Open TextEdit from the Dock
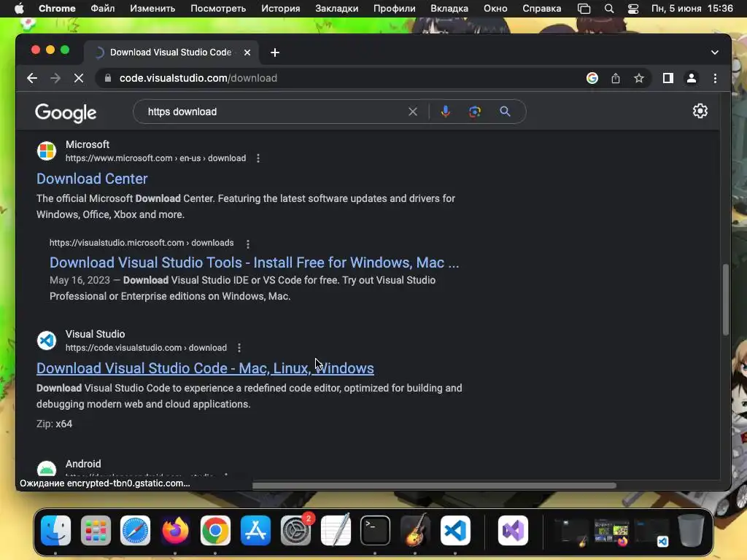This screenshot has width=747, height=560. (336, 530)
